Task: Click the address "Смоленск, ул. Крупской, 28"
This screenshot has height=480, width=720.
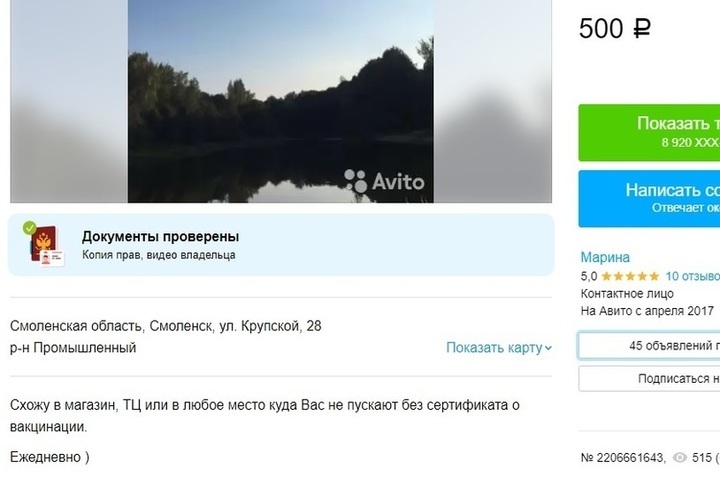Action: click(235, 326)
